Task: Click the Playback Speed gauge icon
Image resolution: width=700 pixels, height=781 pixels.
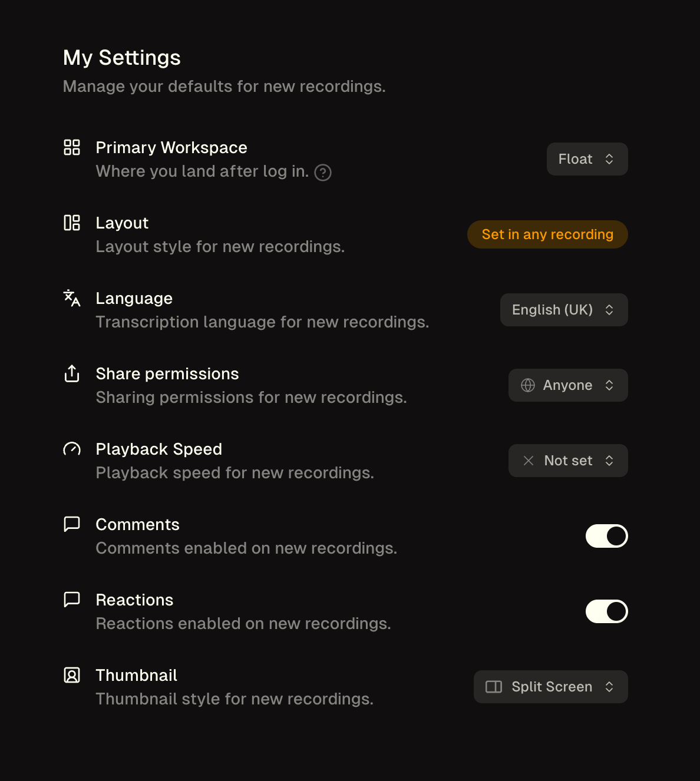Action: point(72,449)
